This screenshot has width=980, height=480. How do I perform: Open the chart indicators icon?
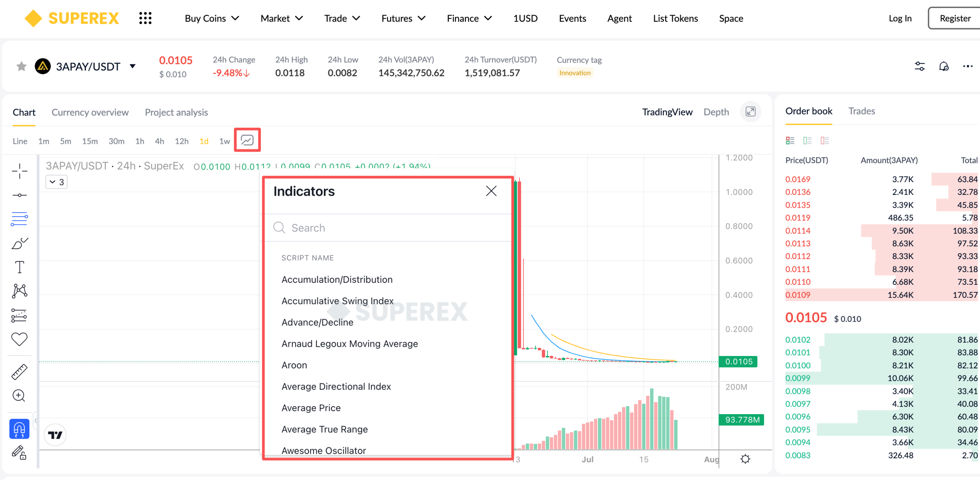(x=247, y=140)
